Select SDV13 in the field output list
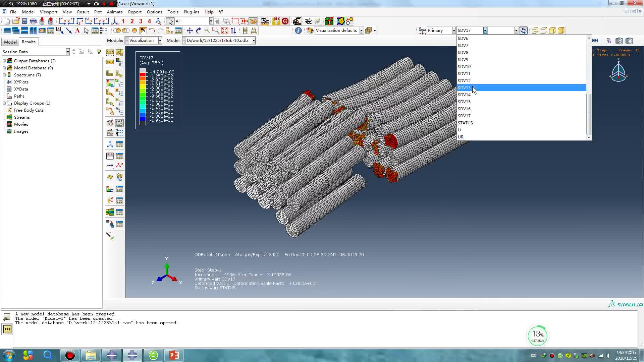 point(521,87)
